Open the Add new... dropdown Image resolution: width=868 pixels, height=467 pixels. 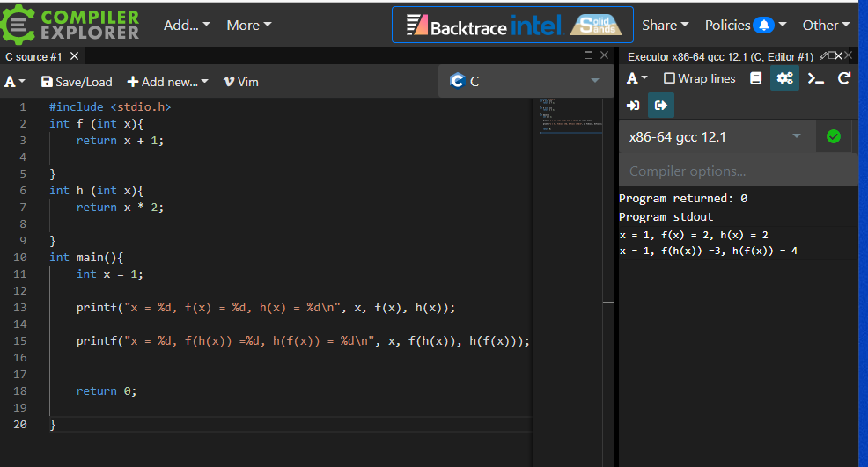tap(168, 82)
